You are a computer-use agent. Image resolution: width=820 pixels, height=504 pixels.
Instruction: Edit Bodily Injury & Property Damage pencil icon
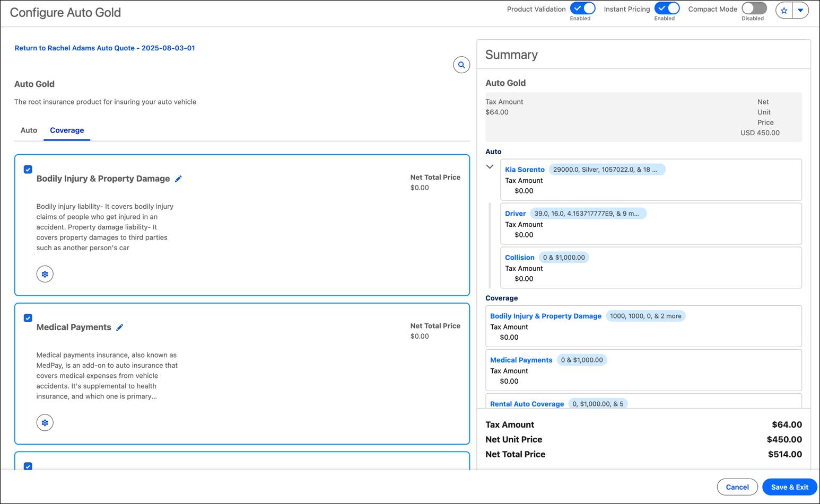pos(178,179)
